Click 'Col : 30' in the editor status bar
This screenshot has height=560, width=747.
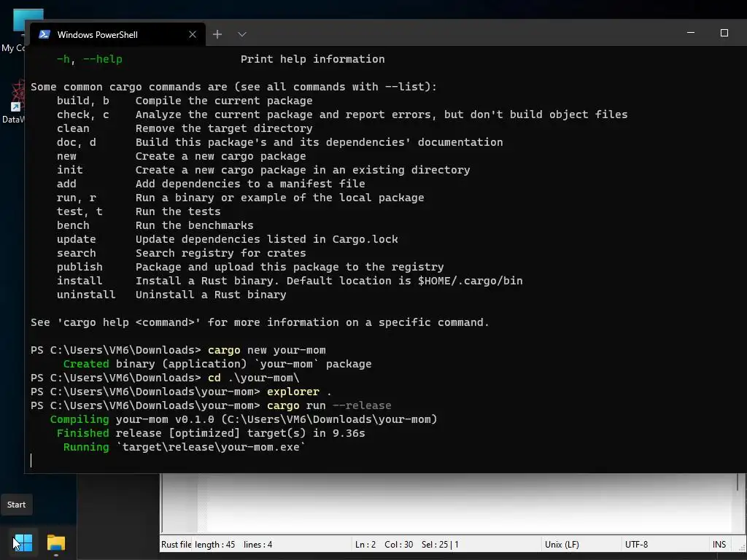click(399, 544)
